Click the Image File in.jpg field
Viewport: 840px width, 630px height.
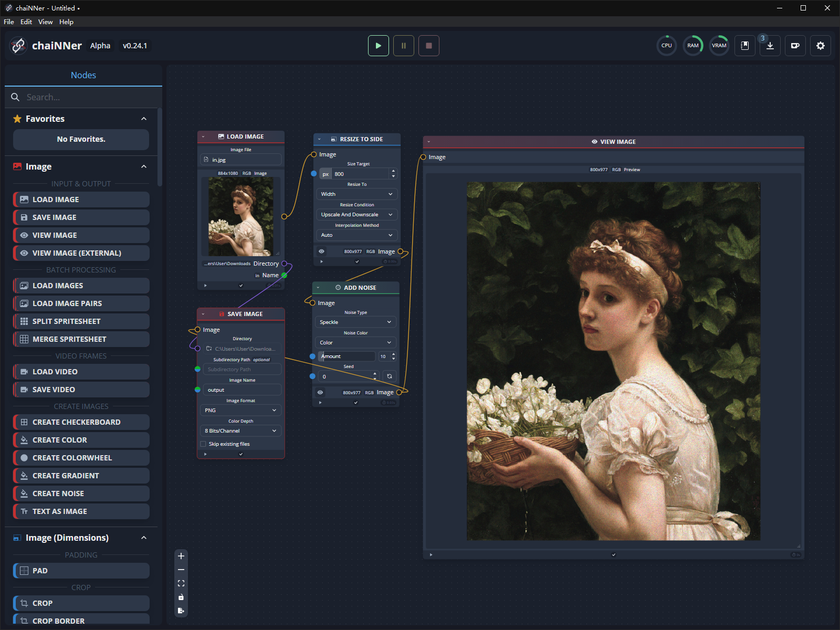(241, 160)
